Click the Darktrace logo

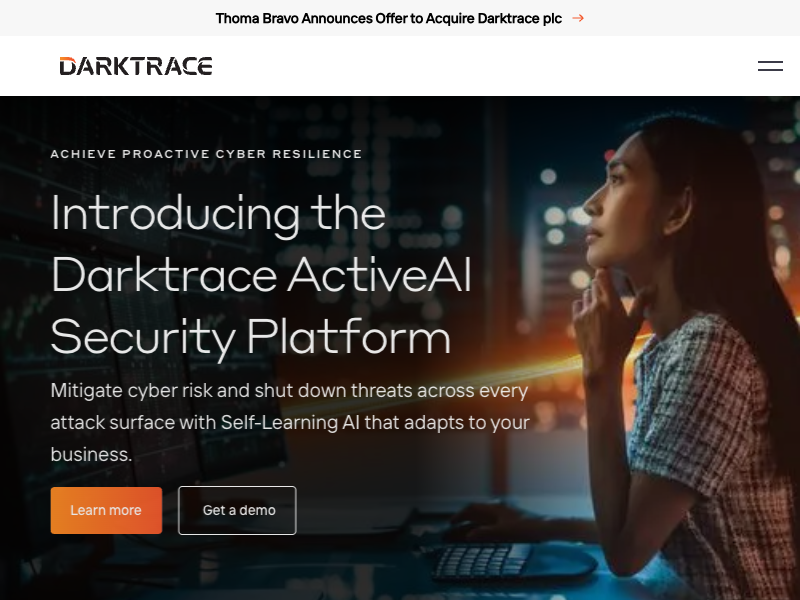136,66
